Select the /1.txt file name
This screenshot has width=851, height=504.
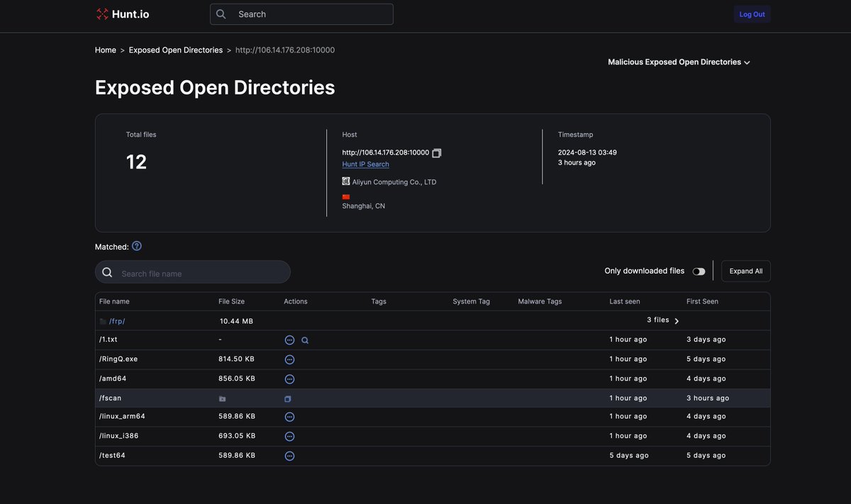[x=109, y=340]
